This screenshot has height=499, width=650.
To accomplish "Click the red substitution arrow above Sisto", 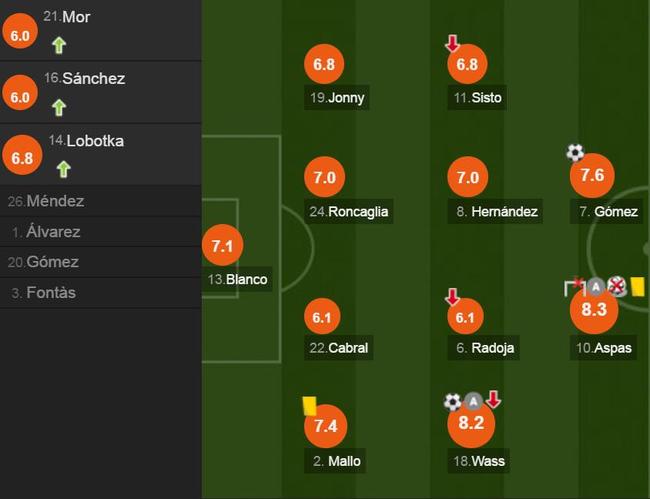I will 452,43.
